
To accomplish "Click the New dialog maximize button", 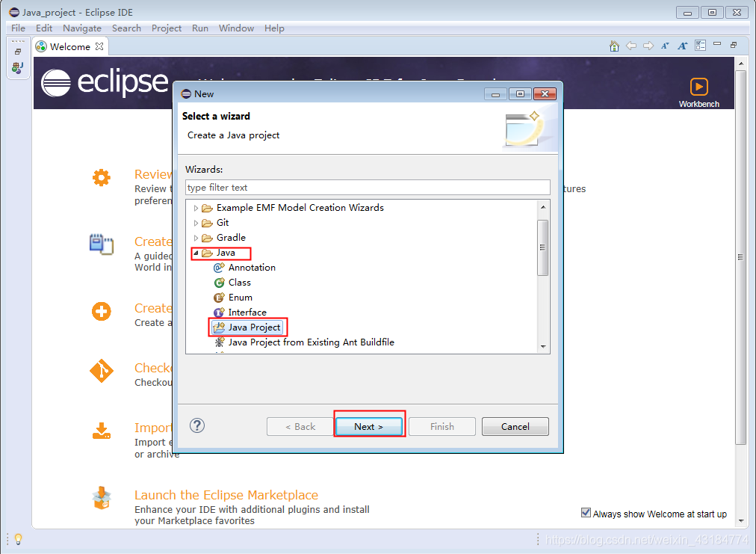I will point(520,93).
